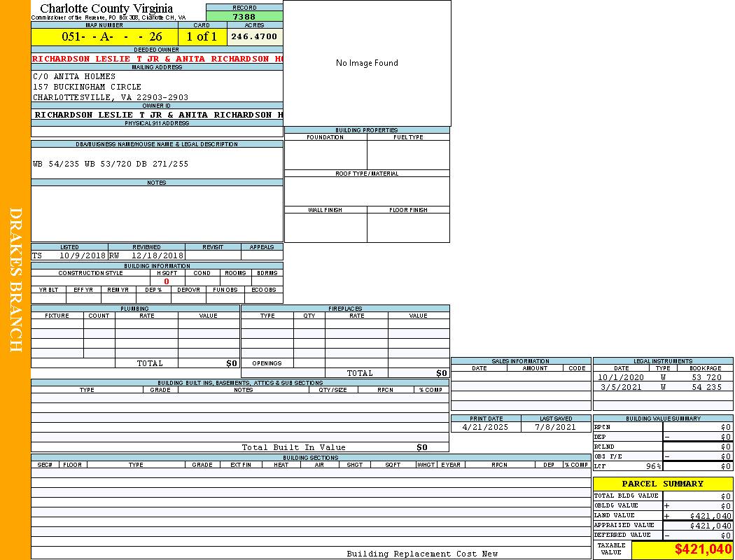The height and width of the screenshot is (560, 735).
Task: Click inside the empty Notes box
Action: [157, 213]
